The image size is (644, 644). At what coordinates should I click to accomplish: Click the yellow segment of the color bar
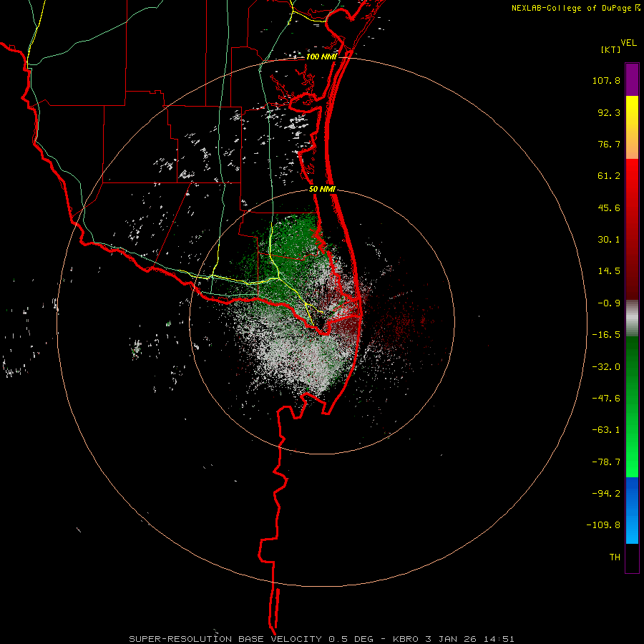(x=632, y=127)
